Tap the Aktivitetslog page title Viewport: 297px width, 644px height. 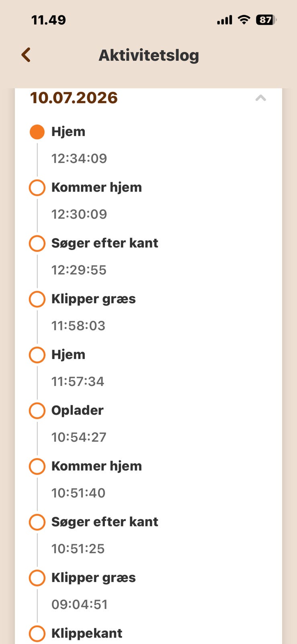point(149,56)
